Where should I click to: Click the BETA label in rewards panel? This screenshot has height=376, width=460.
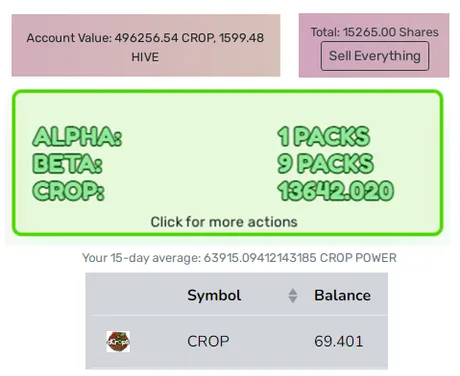(x=67, y=164)
